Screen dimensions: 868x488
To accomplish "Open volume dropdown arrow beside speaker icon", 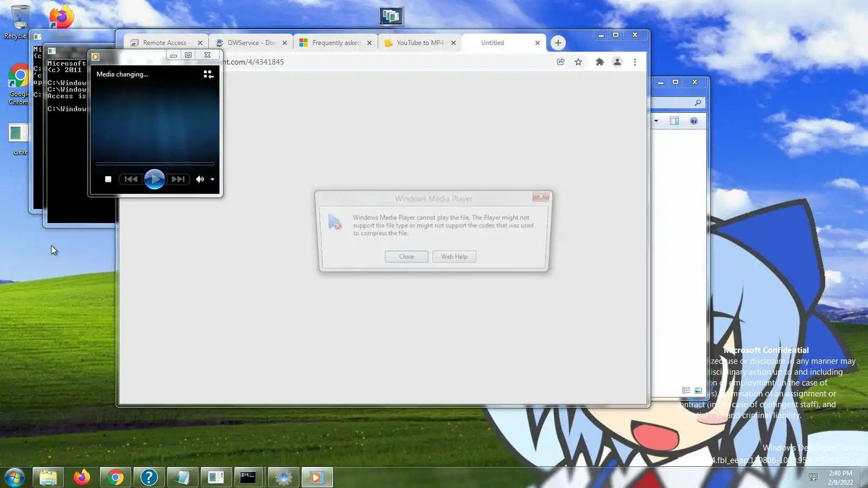I will pos(212,179).
